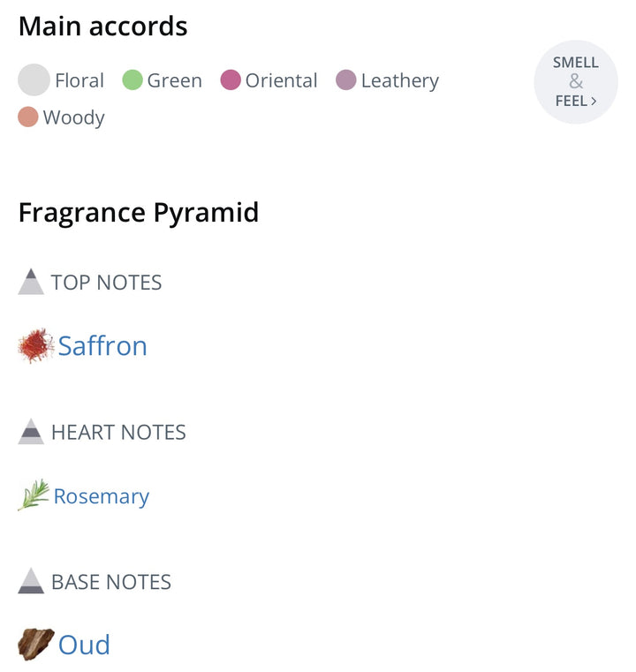Image resolution: width=636 pixels, height=672 pixels.
Task: Click the saffron threads icon
Action: click(36, 345)
